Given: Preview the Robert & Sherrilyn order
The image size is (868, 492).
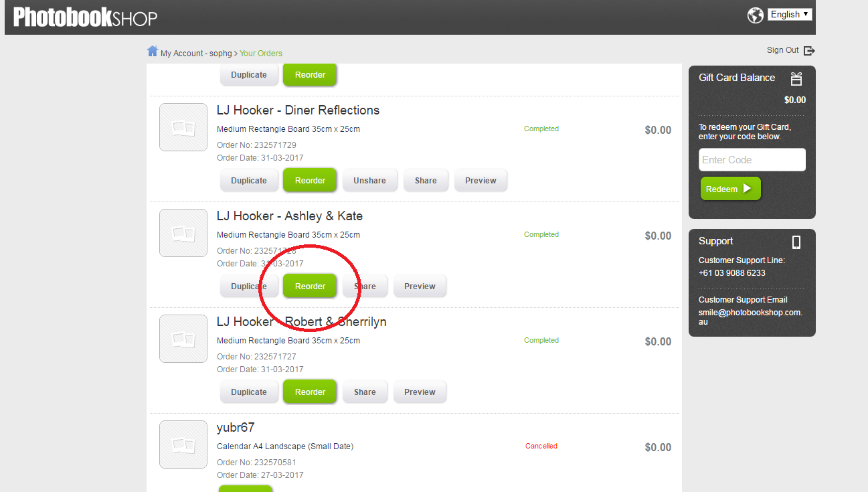Looking at the screenshot, I should [420, 392].
